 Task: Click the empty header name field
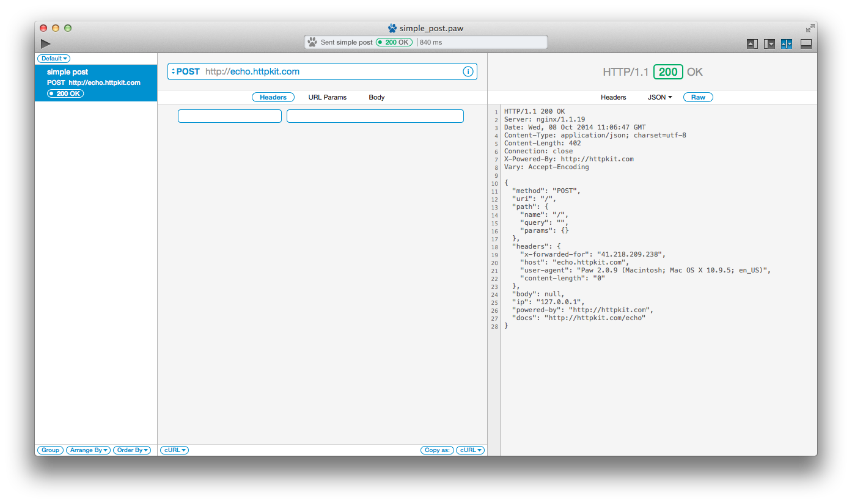coord(230,116)
